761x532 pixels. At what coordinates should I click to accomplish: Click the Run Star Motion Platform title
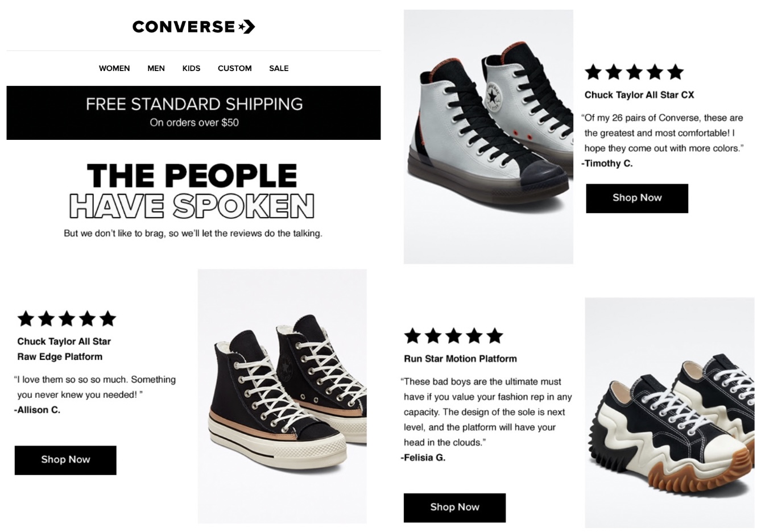click(x=460, y=359)
